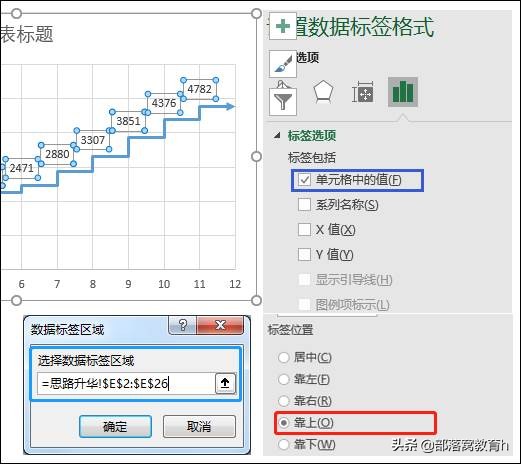Select data label 4376
Image resolution: width=521 pixels, height=464 pixels.
pos(164,103)
